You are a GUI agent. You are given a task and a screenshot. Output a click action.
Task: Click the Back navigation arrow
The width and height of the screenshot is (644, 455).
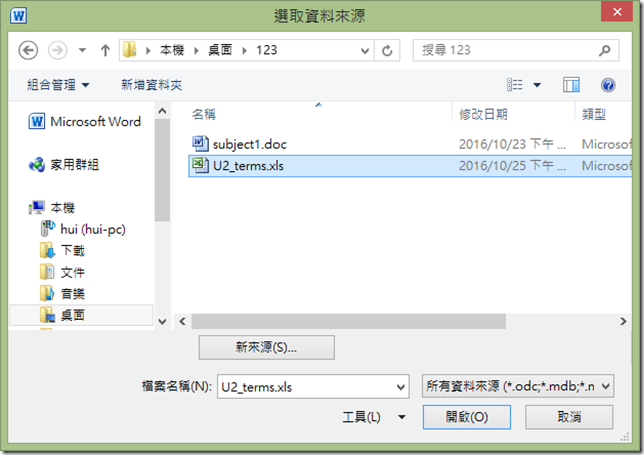click(x=28, y=51)
